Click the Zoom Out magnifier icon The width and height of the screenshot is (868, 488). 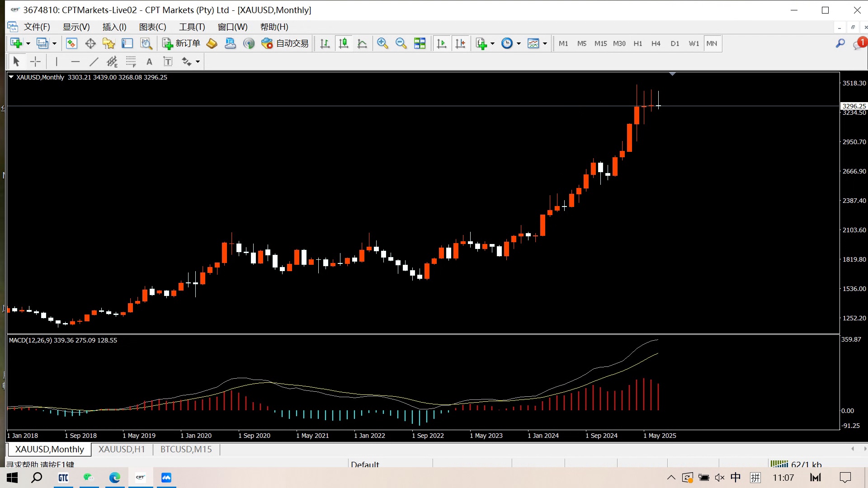(401, 43)
